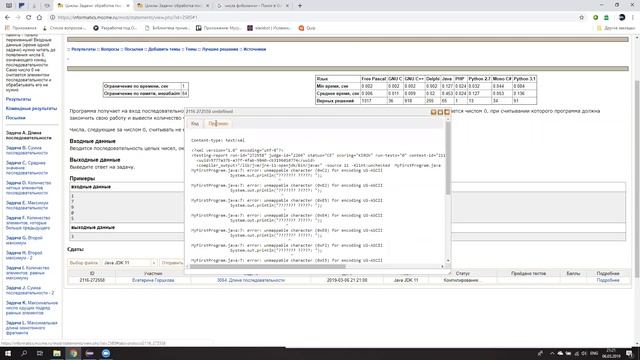Open Командные результаты in the sidebar

tap(31, 109)
